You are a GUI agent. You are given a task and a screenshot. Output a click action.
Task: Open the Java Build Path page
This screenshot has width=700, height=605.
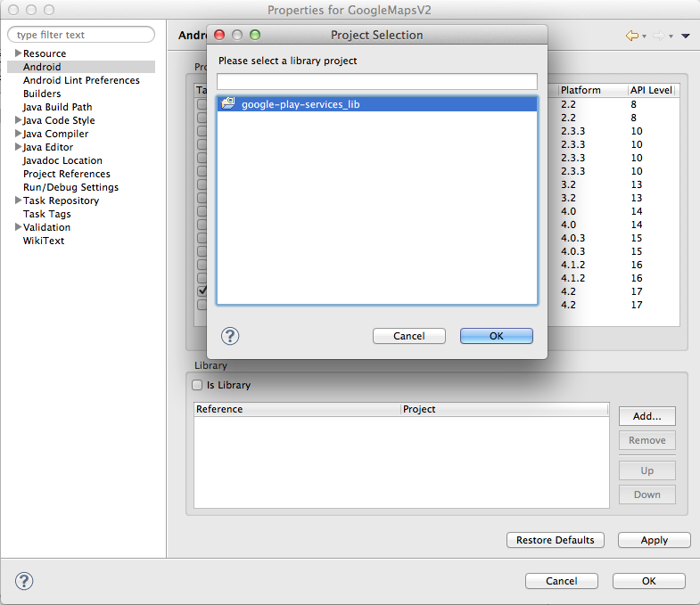pyautogui.click(x=57, y=107)
